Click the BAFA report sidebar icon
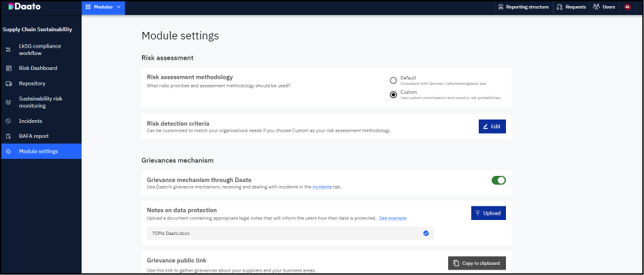644x275 pixels. point(8,136)
